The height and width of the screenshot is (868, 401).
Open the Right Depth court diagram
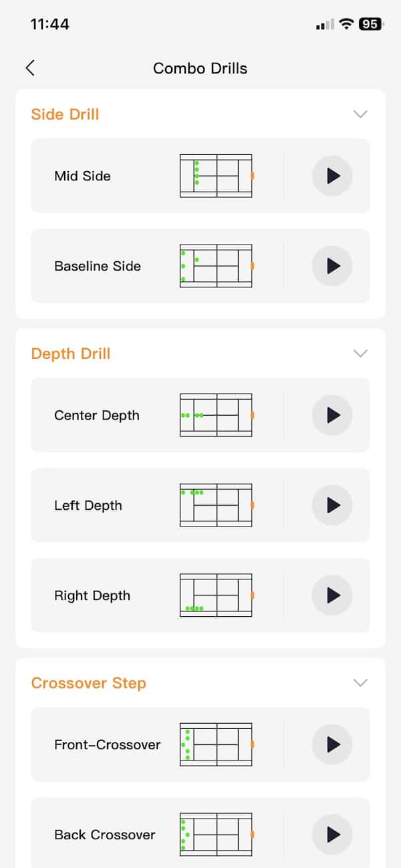(217, 595)
